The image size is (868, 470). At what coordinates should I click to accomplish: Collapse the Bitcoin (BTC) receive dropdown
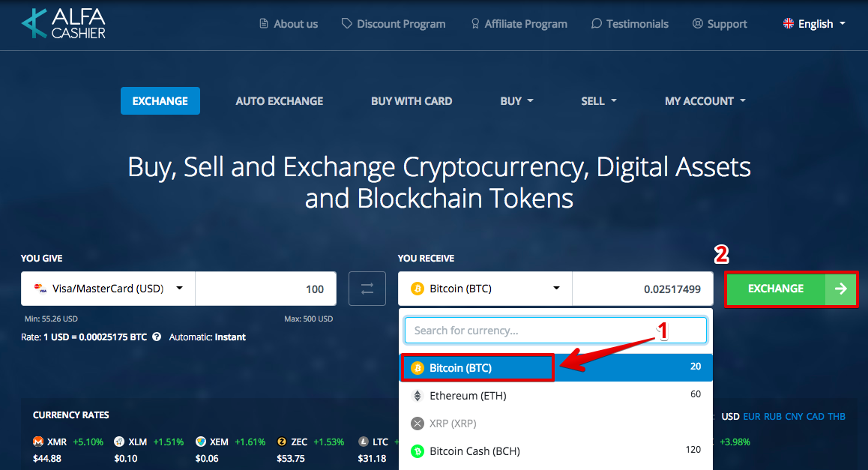pos(485,289)
